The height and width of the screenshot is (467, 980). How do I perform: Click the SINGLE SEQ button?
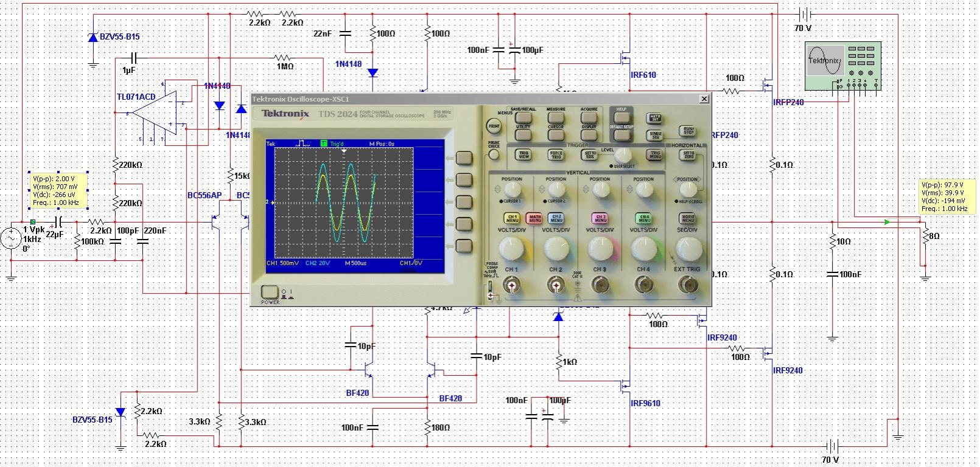pyautogui.click(x=655, y=135)
